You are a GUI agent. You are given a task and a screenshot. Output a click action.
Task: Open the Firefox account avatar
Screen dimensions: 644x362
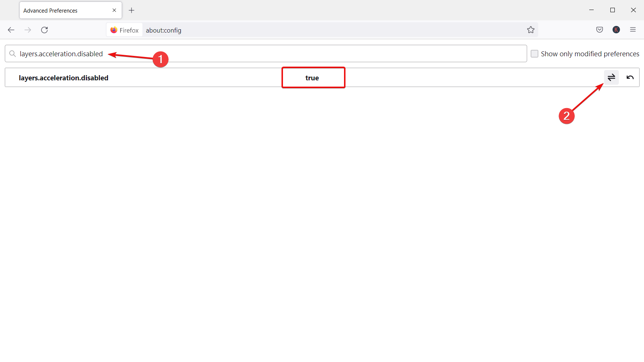tap(616, 30)
